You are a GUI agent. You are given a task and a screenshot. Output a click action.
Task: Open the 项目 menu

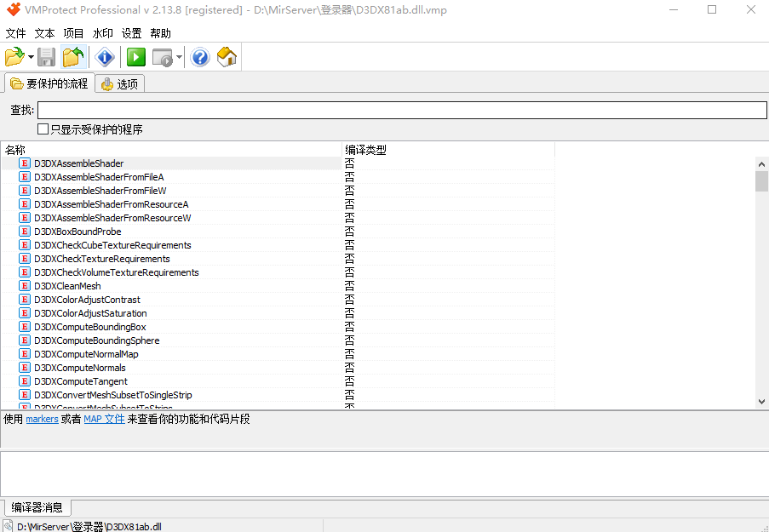73,33
